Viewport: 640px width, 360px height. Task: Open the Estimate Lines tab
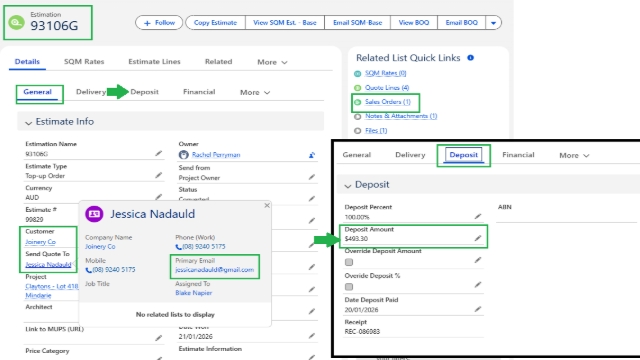click(x=154, y=62)
